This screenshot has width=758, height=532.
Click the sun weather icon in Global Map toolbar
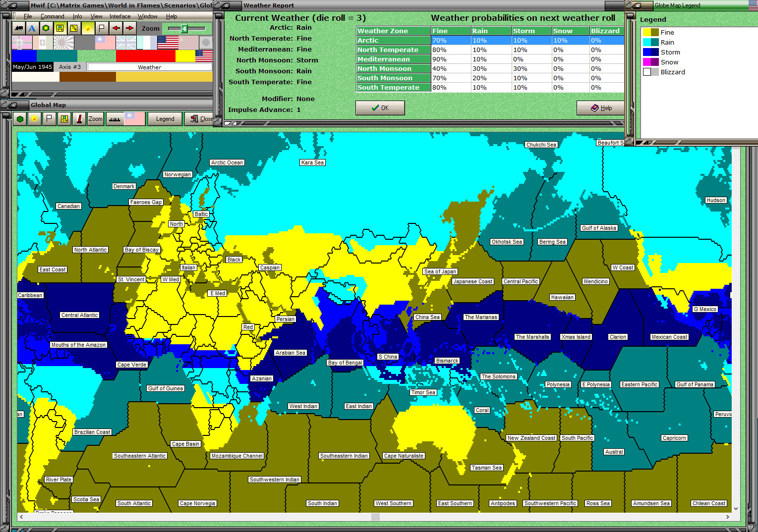tap(34, 119)
